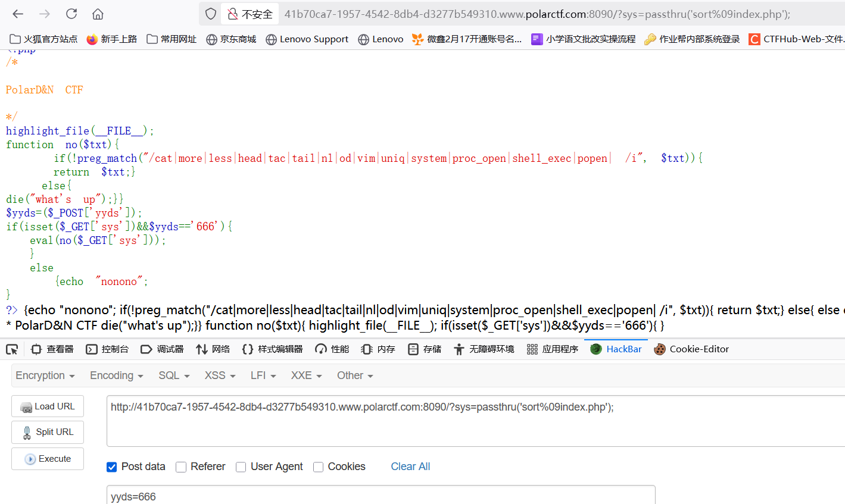The height and width of the screenshot is (504, 845).
Task: Click the Load URL button
Action: (48, 406)
